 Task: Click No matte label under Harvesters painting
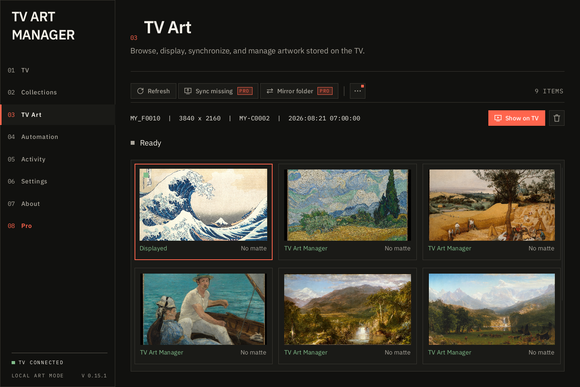[x=541, y=248]
